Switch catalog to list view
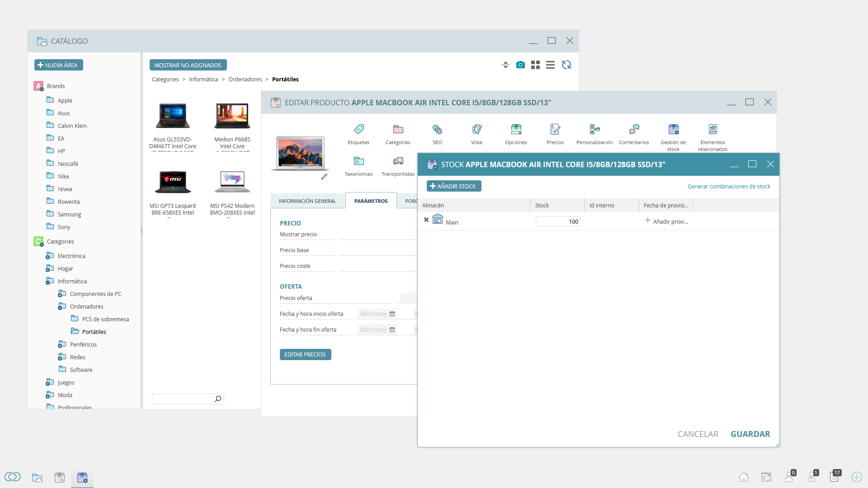The image size is (868, 488). (550, 65)
